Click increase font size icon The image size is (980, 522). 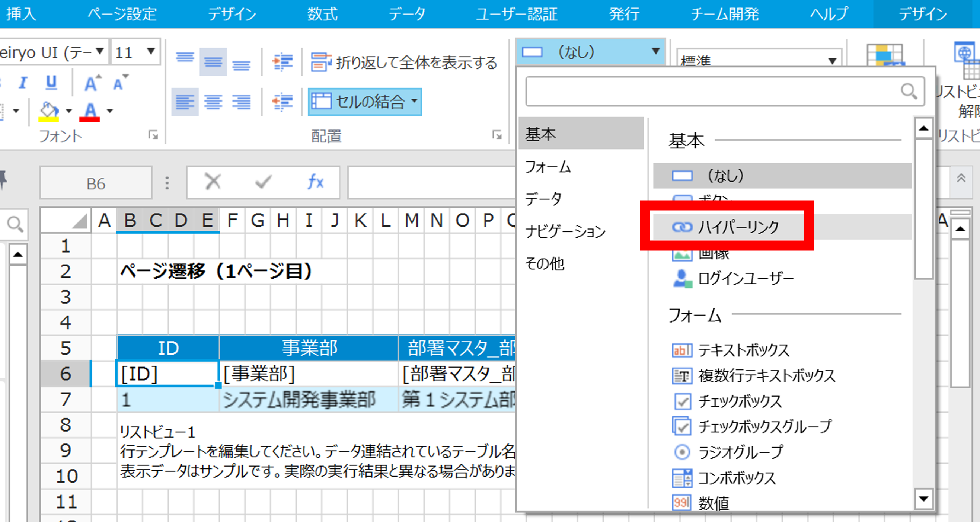[x=92, y=83]
